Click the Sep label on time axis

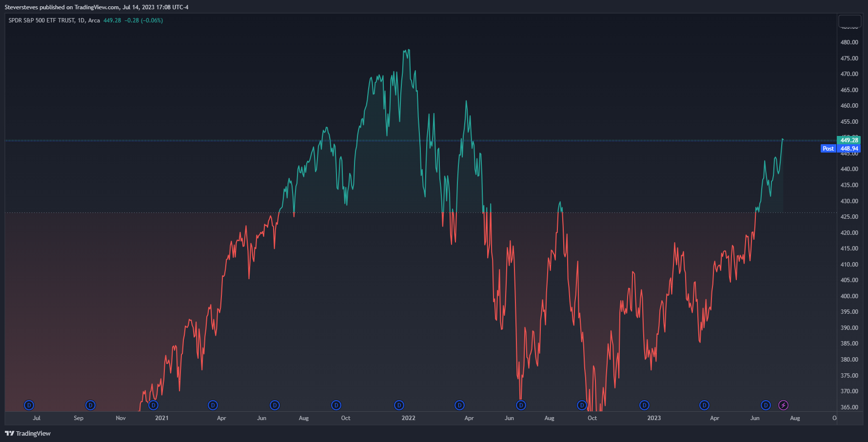tap(79, 418)
